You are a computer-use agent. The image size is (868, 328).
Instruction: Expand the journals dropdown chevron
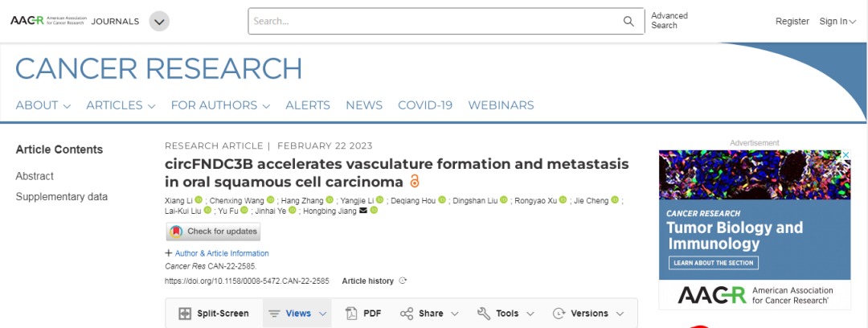coord(159,22)
